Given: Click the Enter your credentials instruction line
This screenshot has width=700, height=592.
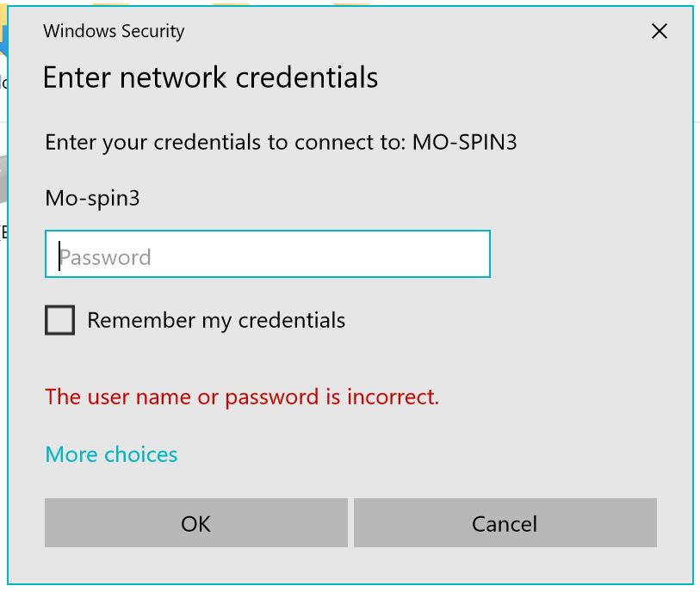Looking at the screenshot, I should (281, 143).
